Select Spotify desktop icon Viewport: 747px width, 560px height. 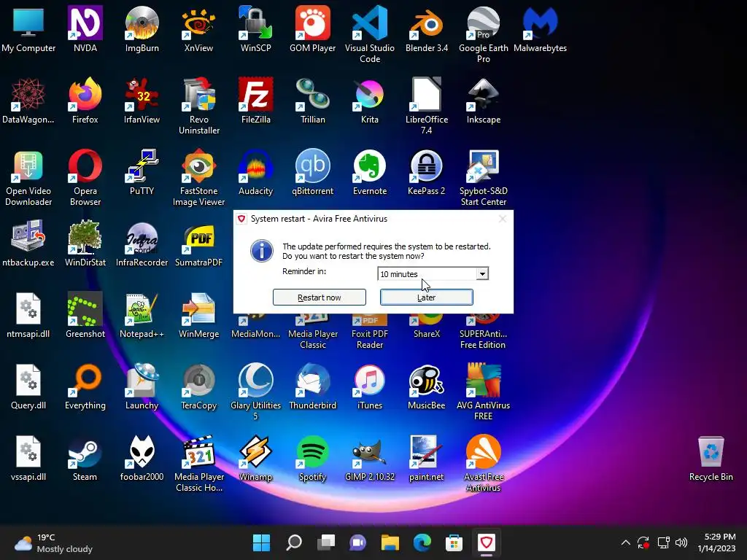pyautogui.click(x=312, y=458)
